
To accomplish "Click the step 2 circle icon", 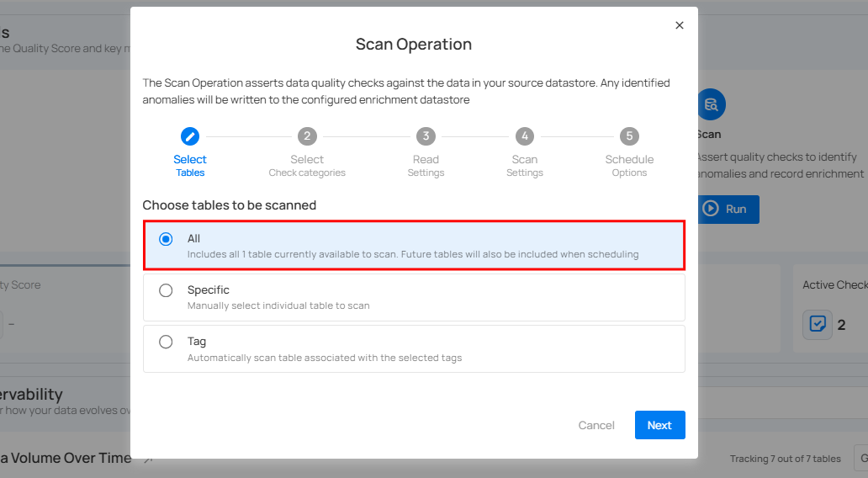I will click(307, 136).
